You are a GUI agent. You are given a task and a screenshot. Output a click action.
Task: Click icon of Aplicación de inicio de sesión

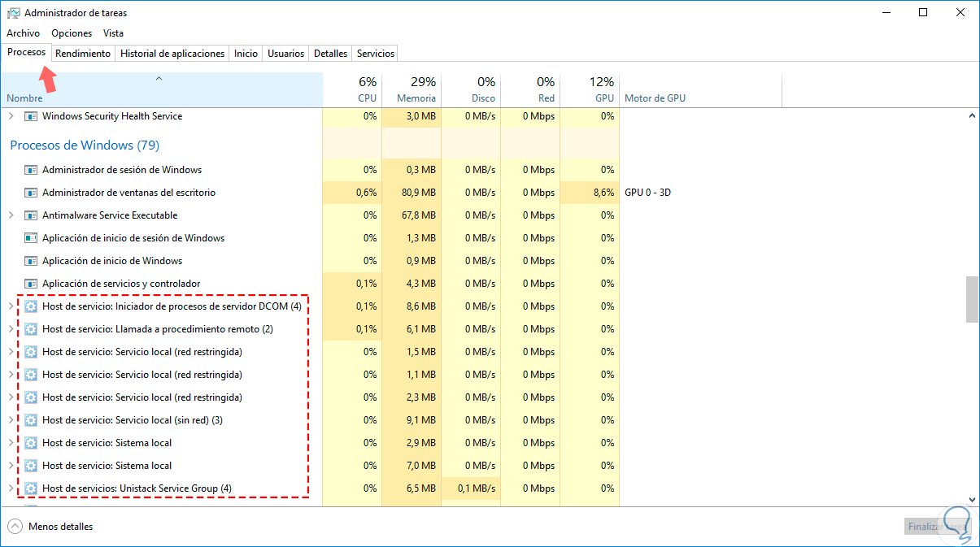coord(31,238)
